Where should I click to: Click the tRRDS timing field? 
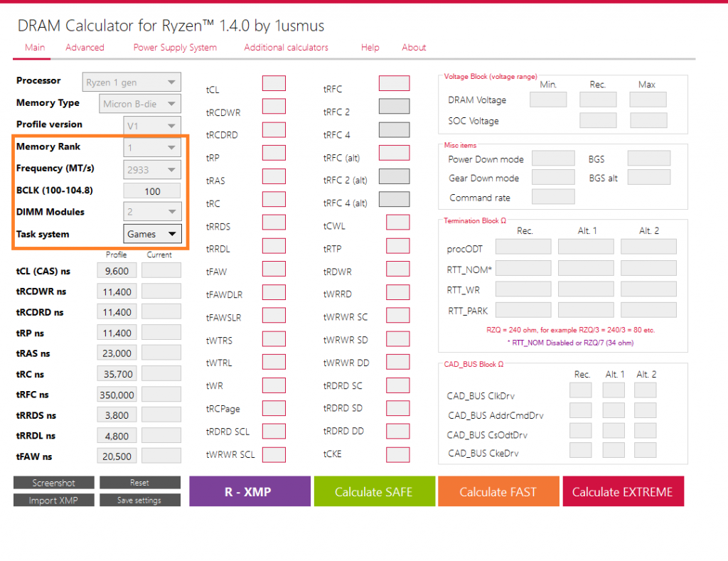pyautogui.click(x=274, y=223)
